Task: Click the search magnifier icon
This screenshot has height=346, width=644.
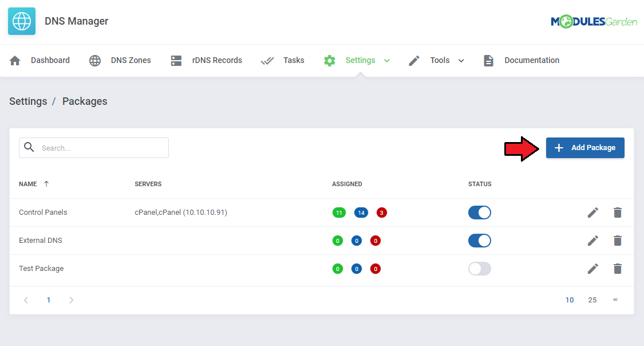Action: [x=29, y=147]
